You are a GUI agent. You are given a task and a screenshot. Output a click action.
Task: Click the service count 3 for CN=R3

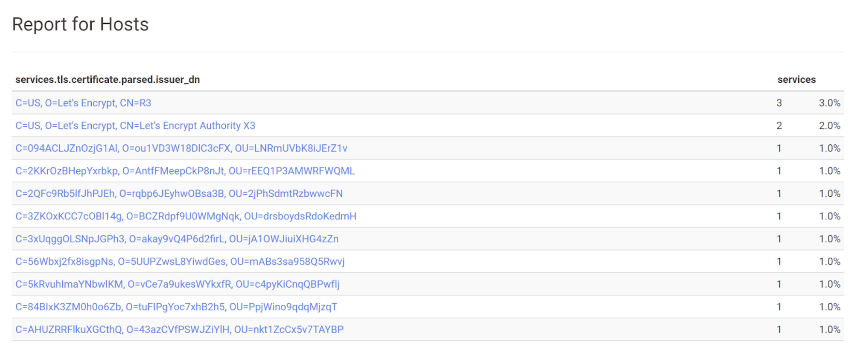coord(779,103)
